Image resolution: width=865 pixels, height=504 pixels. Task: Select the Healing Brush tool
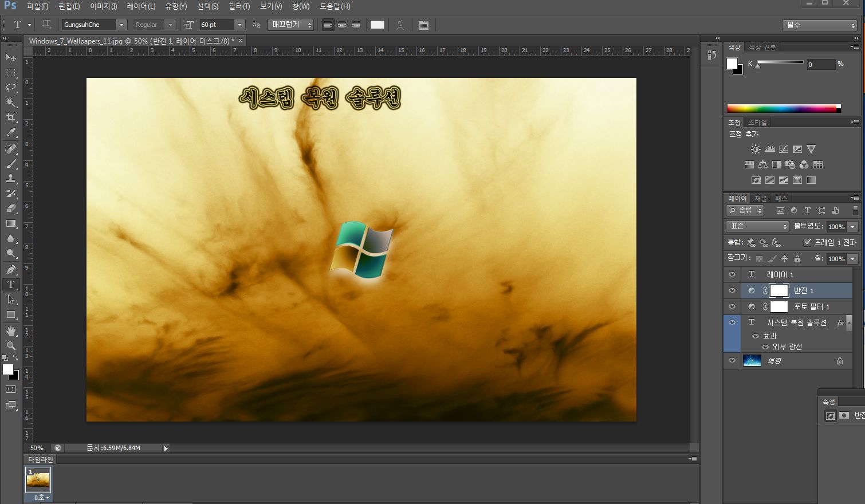pyautogui.click(x=11, y=149)
